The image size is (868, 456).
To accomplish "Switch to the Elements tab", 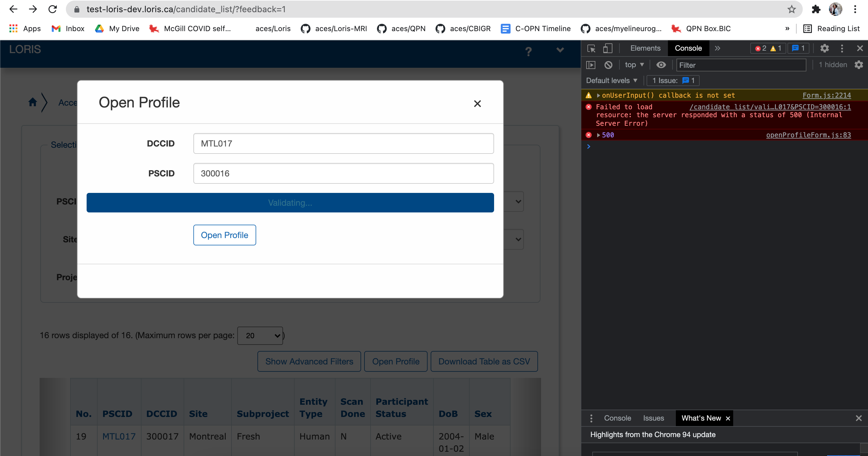I will pos(645,48).
